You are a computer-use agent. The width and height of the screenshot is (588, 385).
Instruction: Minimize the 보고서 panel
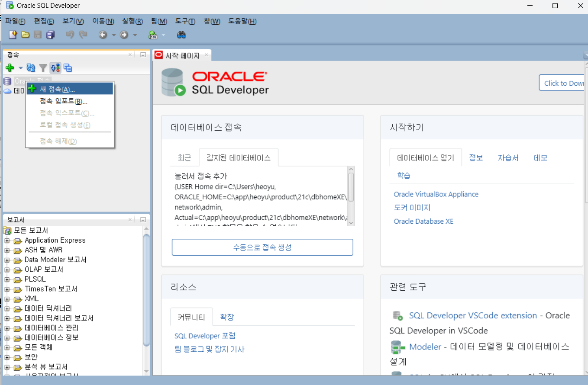click(x=143, y=220)
